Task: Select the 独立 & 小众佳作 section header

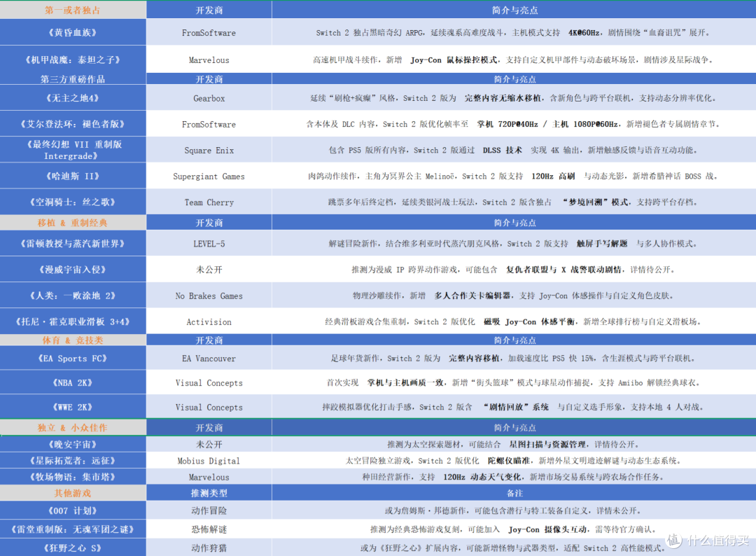Action: pos(73,428)
